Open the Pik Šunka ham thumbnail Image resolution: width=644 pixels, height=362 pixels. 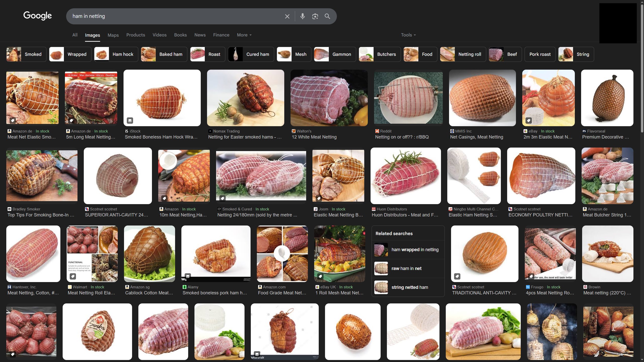click(x=97, y=332)
